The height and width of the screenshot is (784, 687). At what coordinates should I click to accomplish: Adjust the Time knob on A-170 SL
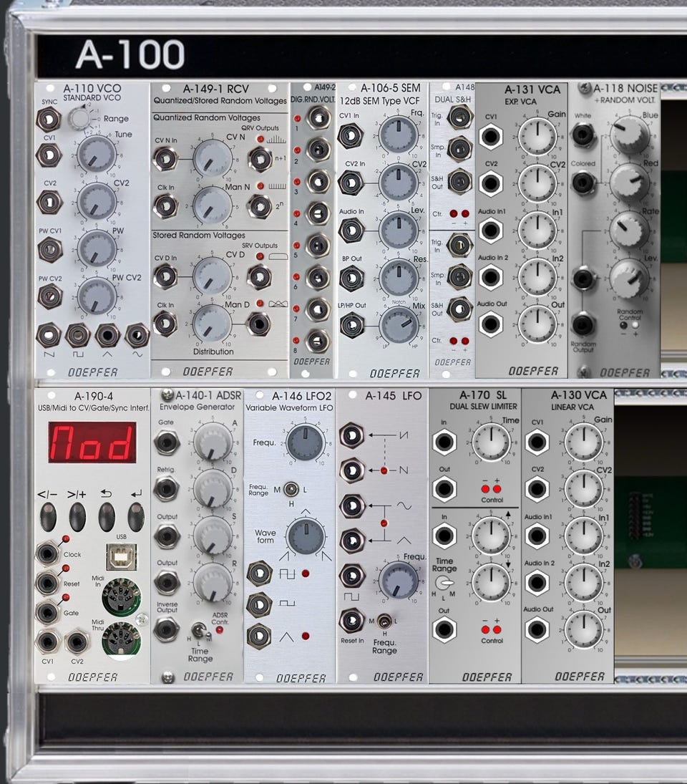pos(491,442)
